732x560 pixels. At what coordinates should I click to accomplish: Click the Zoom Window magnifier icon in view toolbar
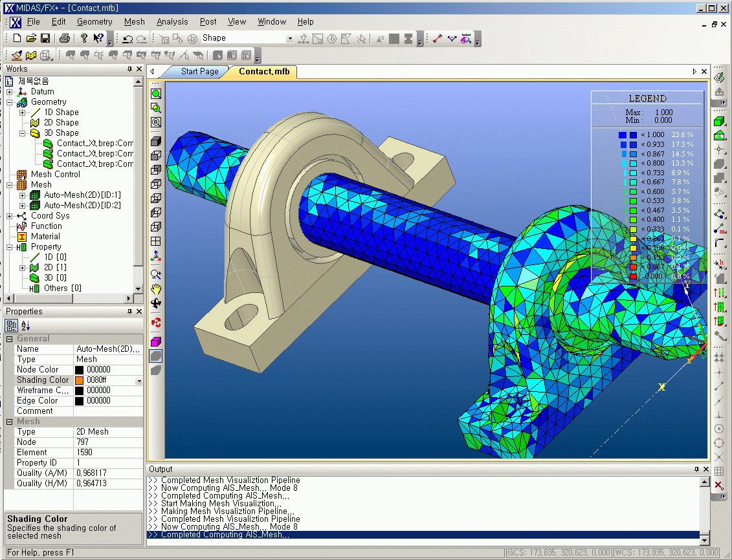coord(156,108)
